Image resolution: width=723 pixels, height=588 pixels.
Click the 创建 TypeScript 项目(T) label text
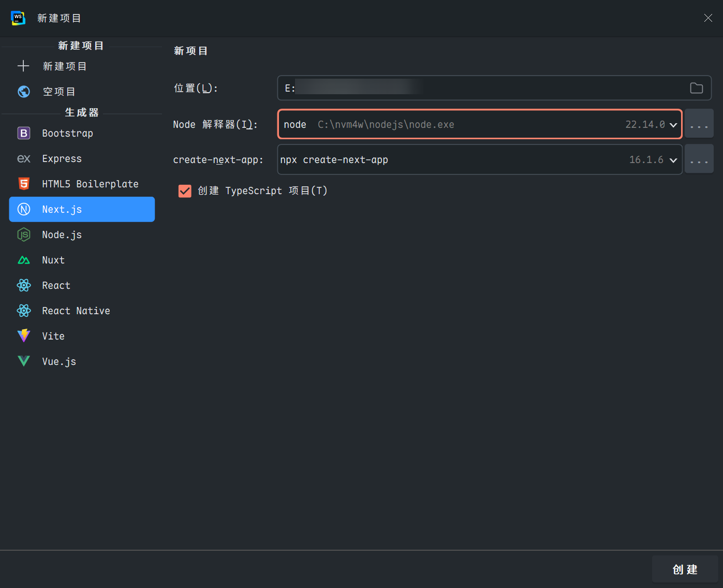262,191
